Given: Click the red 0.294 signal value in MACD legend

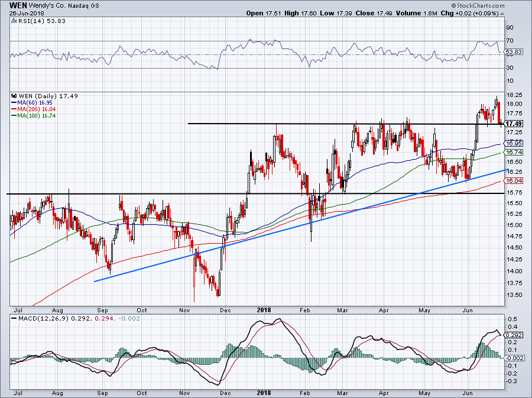Looking at the screenshot, I should coord(103,319).
